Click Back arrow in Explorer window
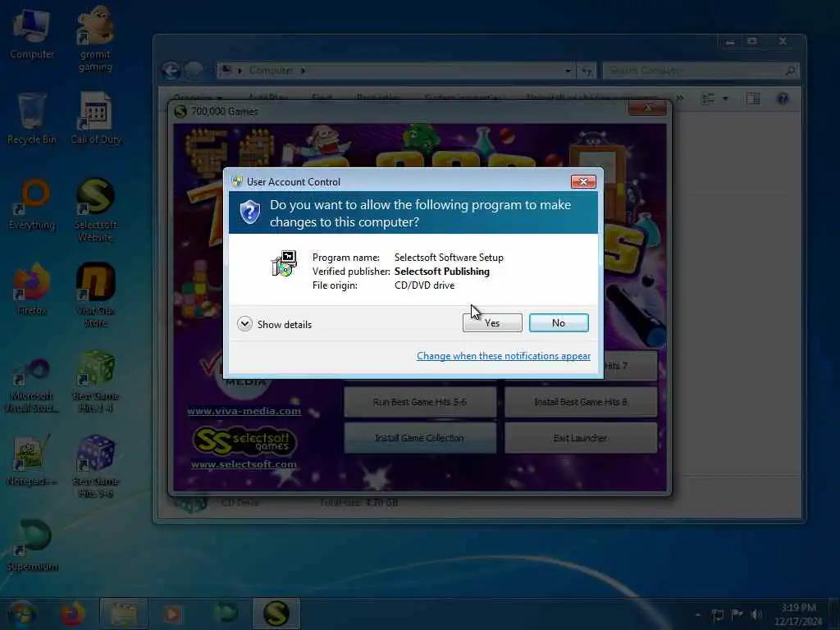 [x=171, y=71]
